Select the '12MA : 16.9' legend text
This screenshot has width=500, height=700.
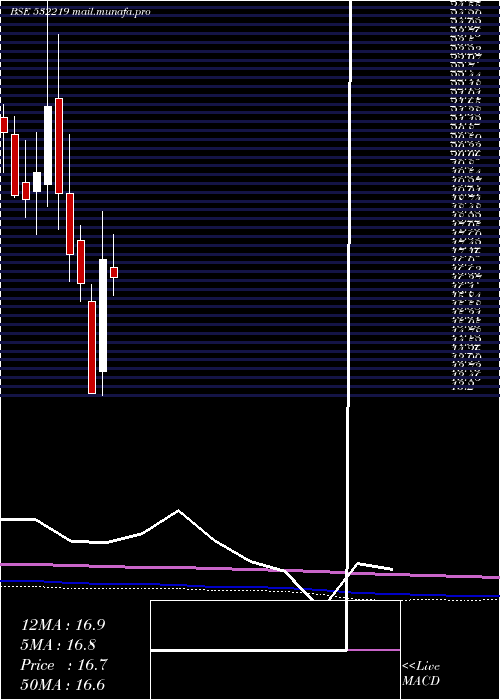(x=63, y=625)
